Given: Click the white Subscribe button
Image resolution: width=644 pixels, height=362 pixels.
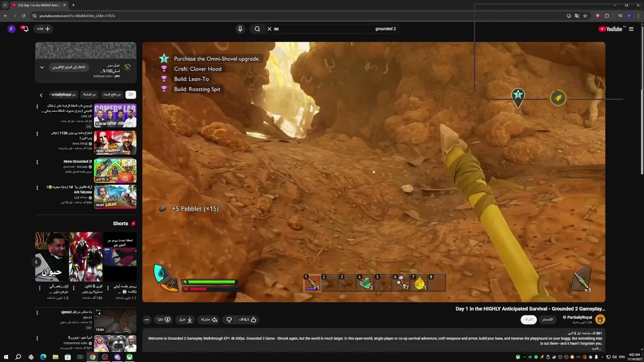Looking at the screenshot, I should coord(528,319).
